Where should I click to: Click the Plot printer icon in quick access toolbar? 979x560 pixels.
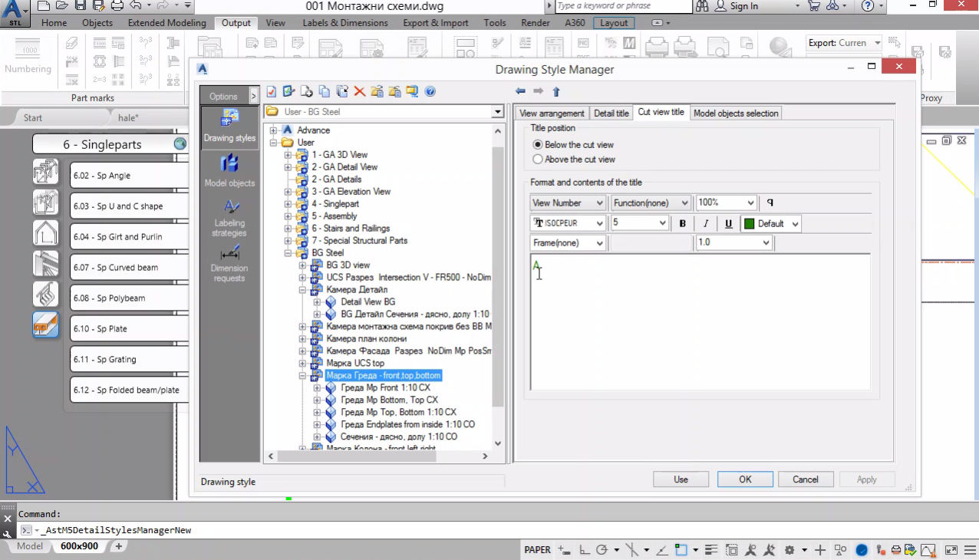(117, 6)
